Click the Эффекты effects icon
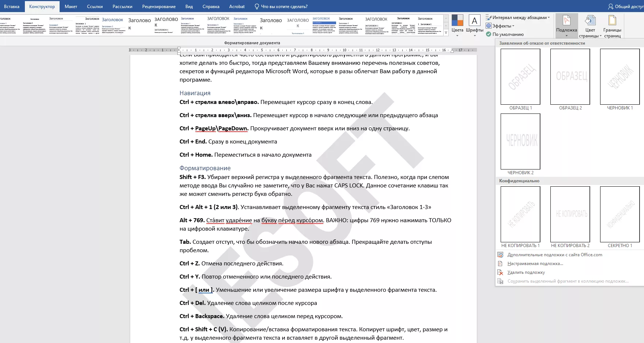Viewport: 644px width, 343px height. tap(489, 26)
